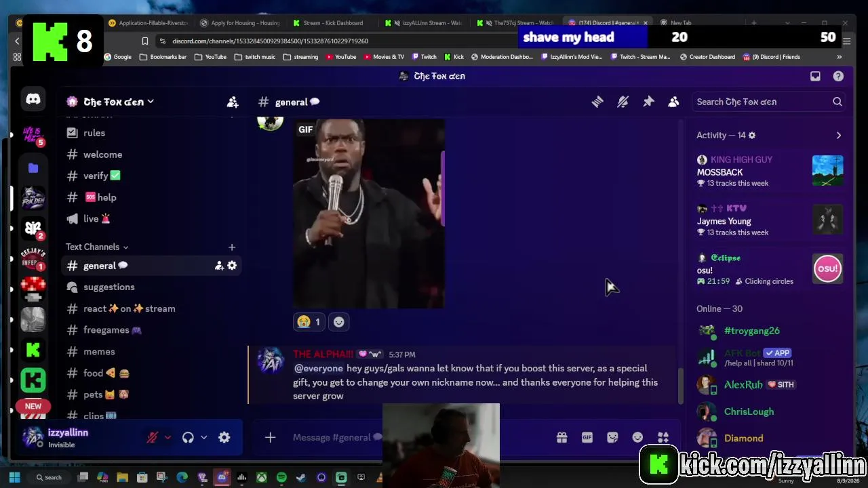
Task: Open the emoji picker icon
Action: pyautogui.click(x=637, y=438)
